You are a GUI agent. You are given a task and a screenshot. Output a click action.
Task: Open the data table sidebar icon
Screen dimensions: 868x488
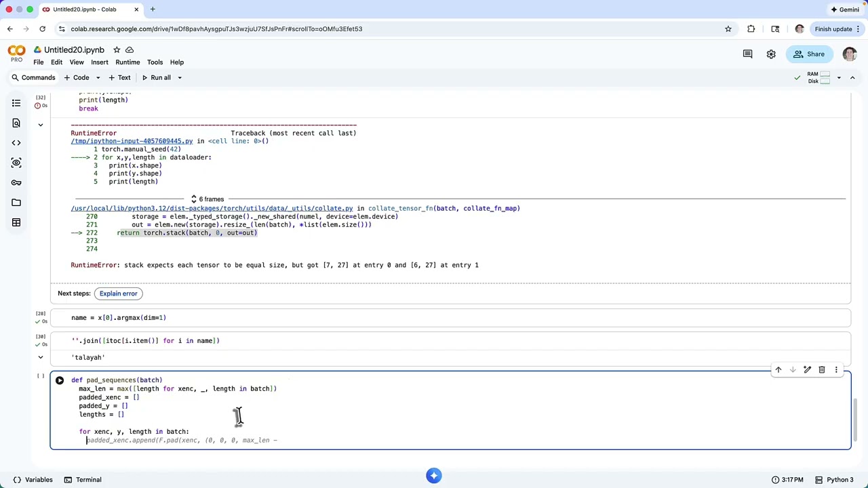16,222
